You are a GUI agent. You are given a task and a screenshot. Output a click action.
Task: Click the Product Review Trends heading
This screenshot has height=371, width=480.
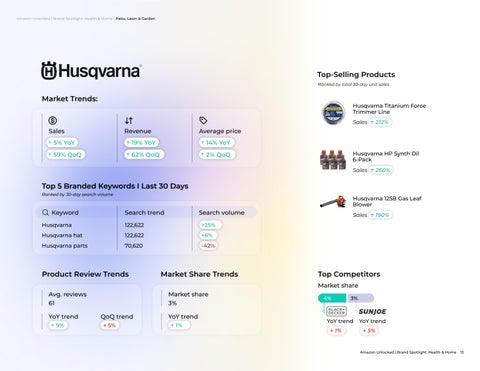[85, 274]
